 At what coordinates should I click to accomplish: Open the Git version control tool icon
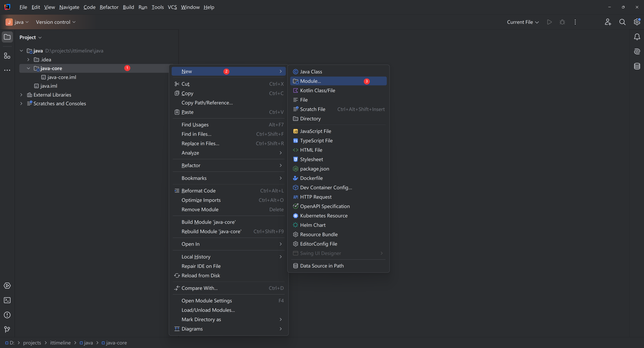click(x=7, y=329)
